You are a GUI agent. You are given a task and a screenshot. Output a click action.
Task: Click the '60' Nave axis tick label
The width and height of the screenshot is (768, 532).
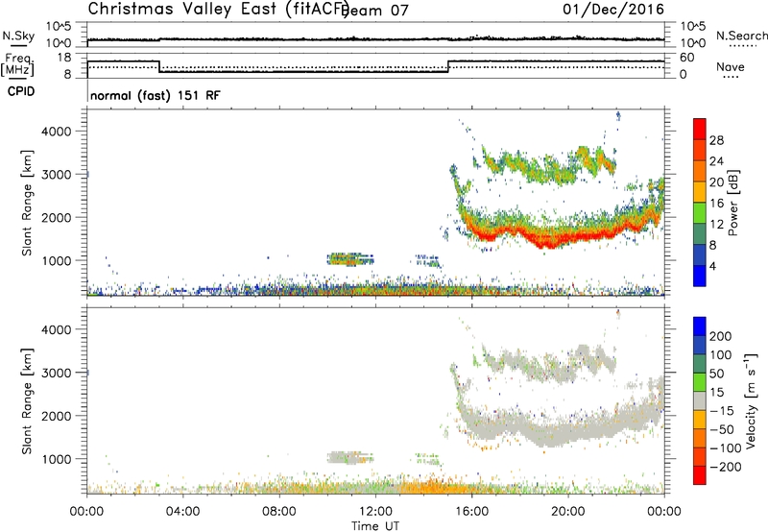tap(687, 58)
